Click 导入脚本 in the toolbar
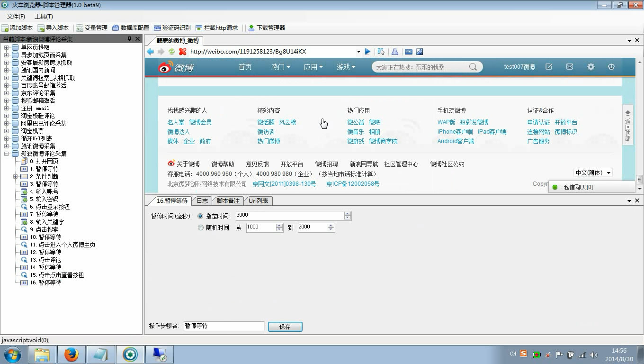Image resolution: width=644 pixels, height=364 pixels. click(x=54, y=28)
